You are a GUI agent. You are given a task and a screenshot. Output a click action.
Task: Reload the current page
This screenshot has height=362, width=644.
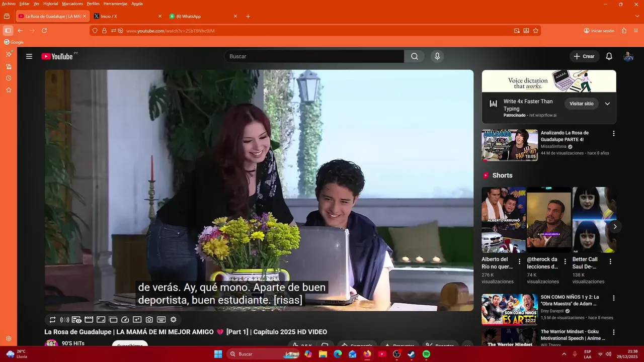click(44, 31)
